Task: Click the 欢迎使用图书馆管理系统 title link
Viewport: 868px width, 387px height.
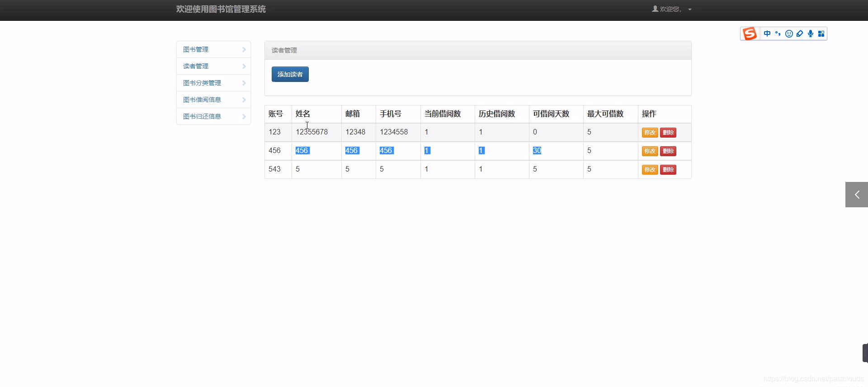Action: (x=221, y=9)
